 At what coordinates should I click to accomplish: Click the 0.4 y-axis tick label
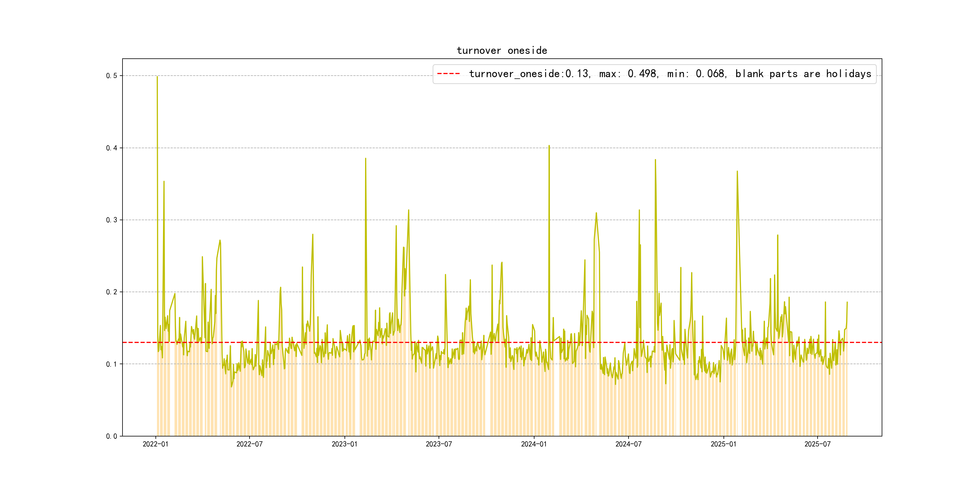point(112,148)
